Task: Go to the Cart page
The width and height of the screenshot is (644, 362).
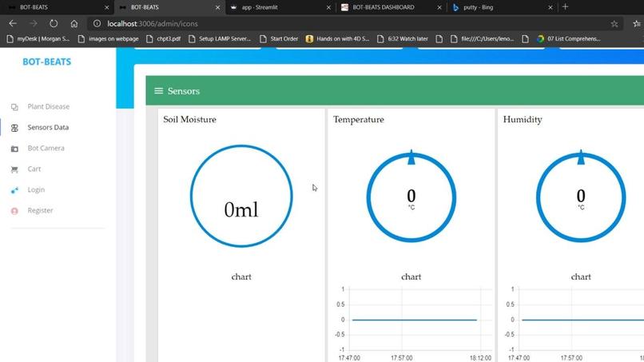Action: tap(34, 169)
